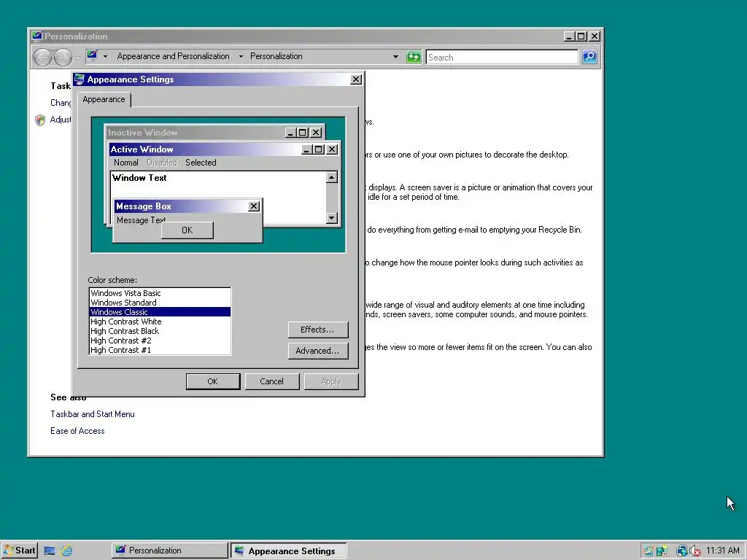Select High Contrast #1 scheme

(160, 350)
